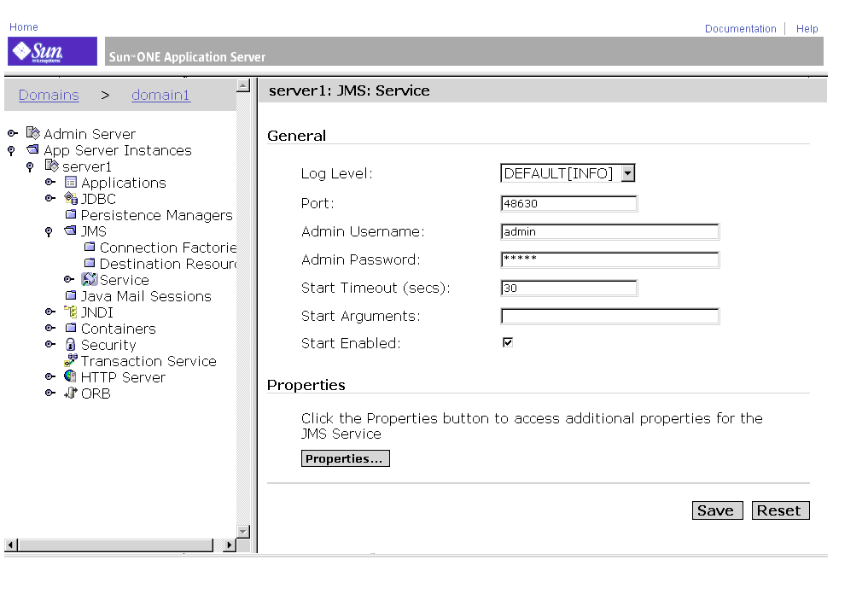
Task: Click the App Server Instances folder icon
Action: click(x=33, y=149)
